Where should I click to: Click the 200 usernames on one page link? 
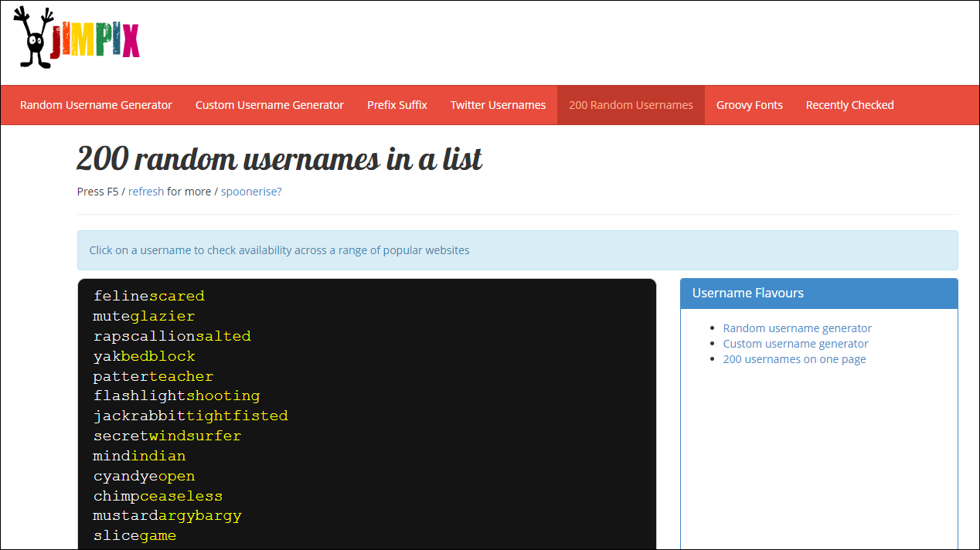[x=794, y=359]
